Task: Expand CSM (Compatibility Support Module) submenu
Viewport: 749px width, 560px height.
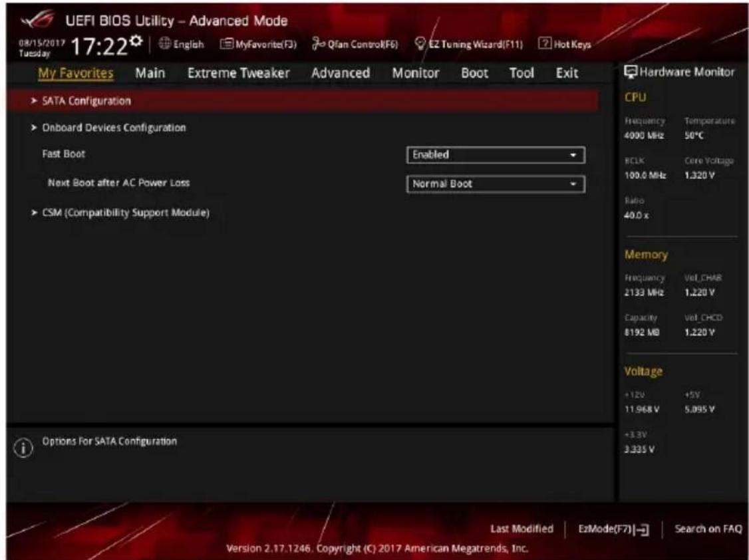Action: pyautogui.click(x=120, y=212)
